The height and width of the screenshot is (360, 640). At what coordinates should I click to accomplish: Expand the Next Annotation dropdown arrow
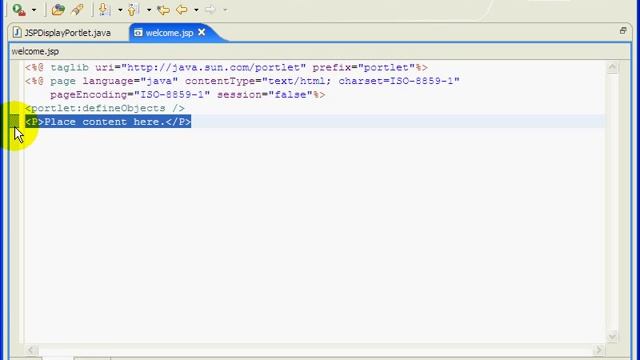(120, 10)
